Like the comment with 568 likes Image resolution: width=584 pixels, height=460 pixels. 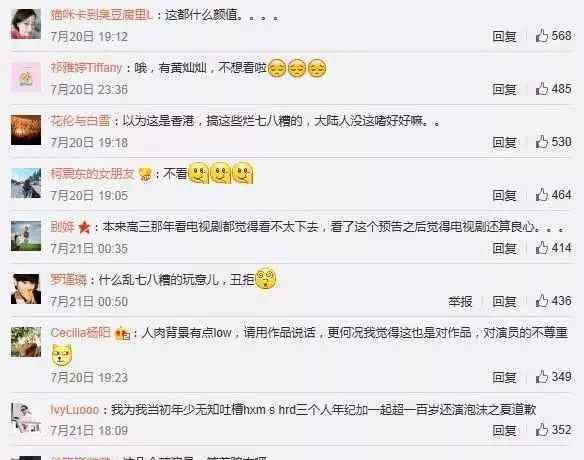point(542,35)
